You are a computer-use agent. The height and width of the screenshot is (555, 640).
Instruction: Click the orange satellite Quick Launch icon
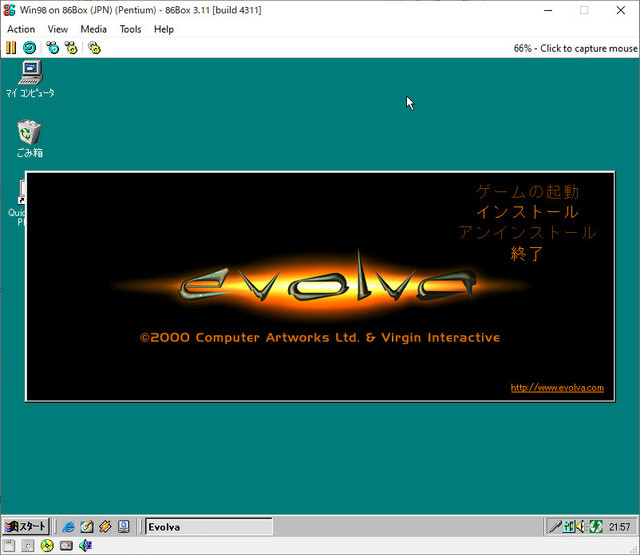coord(105,527)
